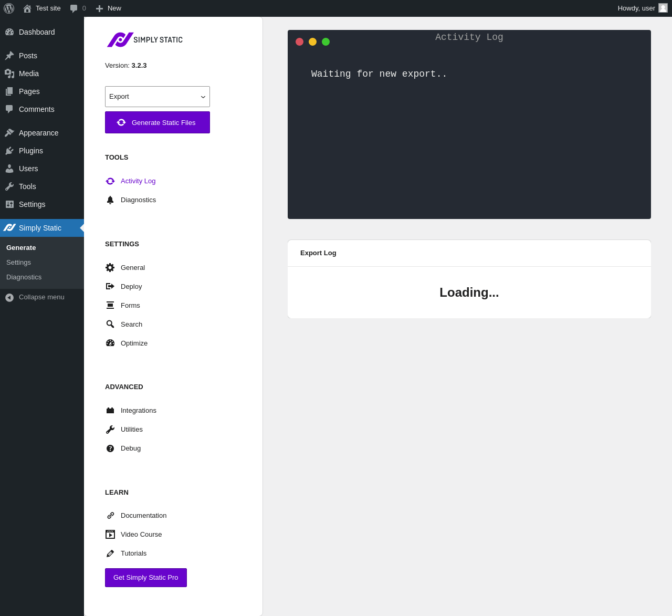Click Get Simply Static Pro button

[x=146, y=578]
